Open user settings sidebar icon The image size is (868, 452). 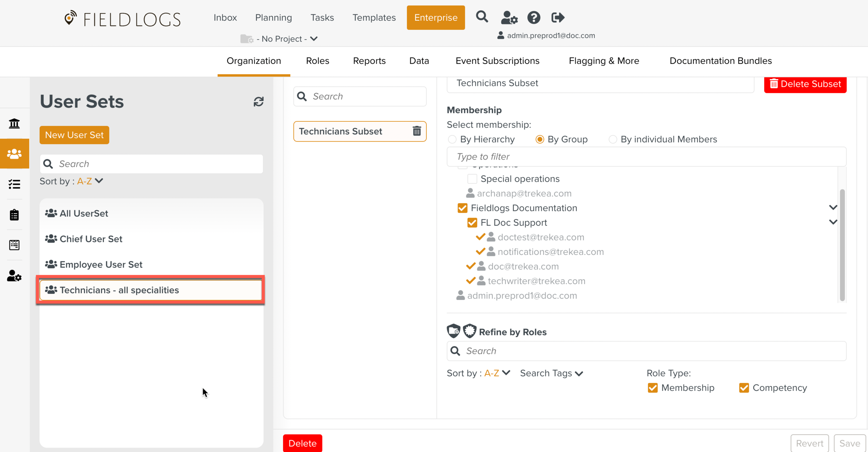(14, 276)
